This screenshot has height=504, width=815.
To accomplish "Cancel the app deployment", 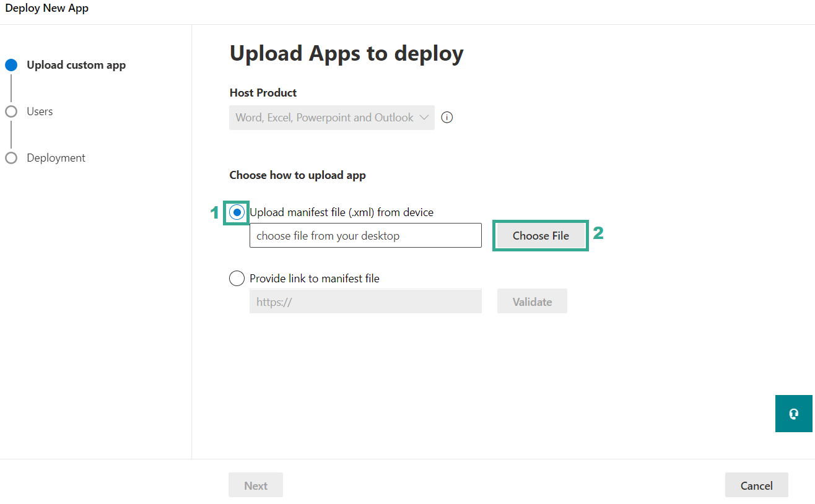I will [756, 485].
